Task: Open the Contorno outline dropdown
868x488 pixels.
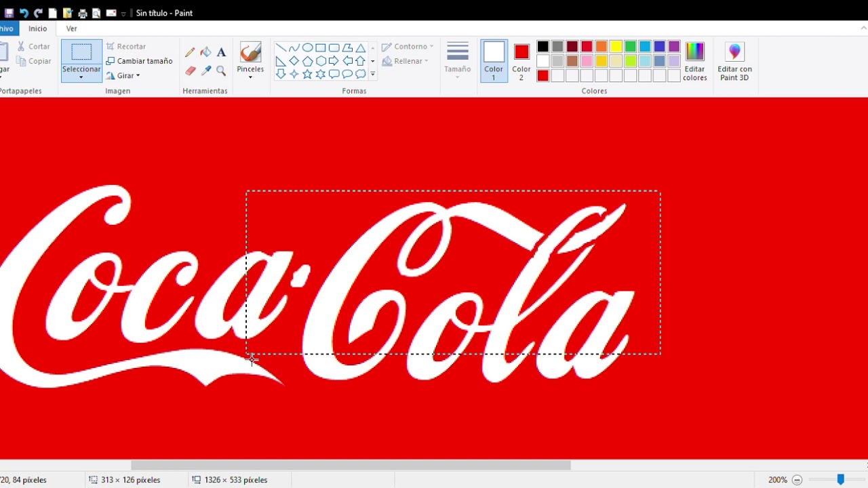Action: (408, 47)
